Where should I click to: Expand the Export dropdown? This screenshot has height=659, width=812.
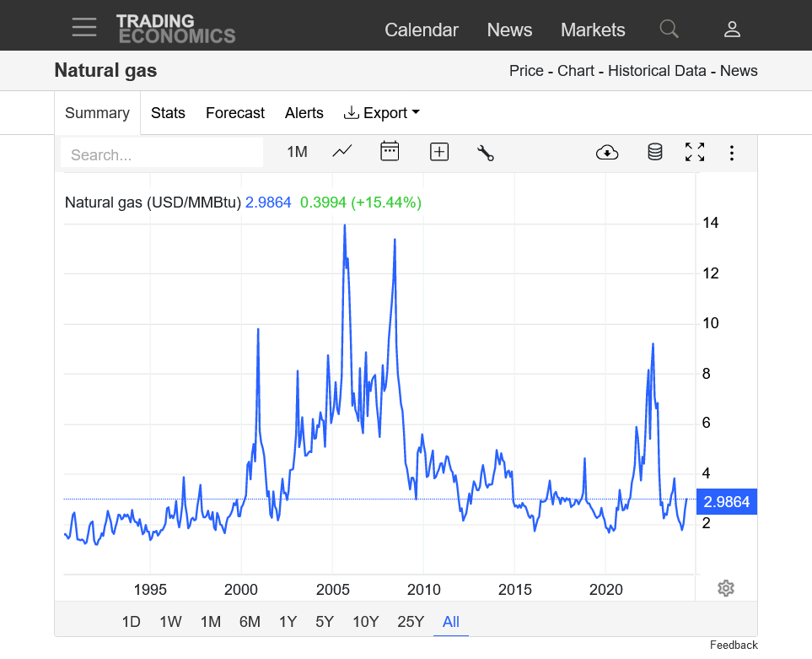click(382, 113)
